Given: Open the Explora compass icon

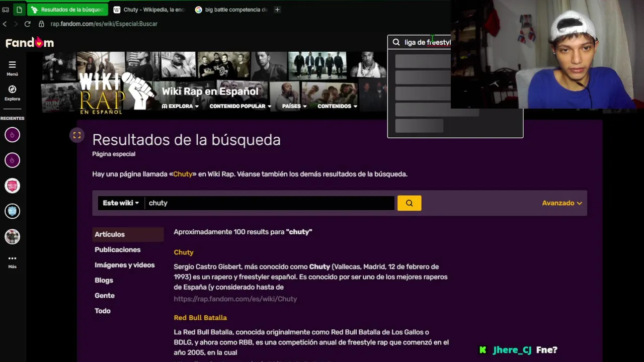Looking at the screenshot, I should pos(12,89).
